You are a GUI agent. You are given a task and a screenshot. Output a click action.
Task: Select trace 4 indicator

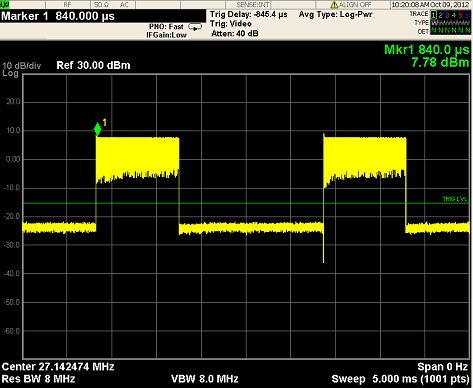454,15
